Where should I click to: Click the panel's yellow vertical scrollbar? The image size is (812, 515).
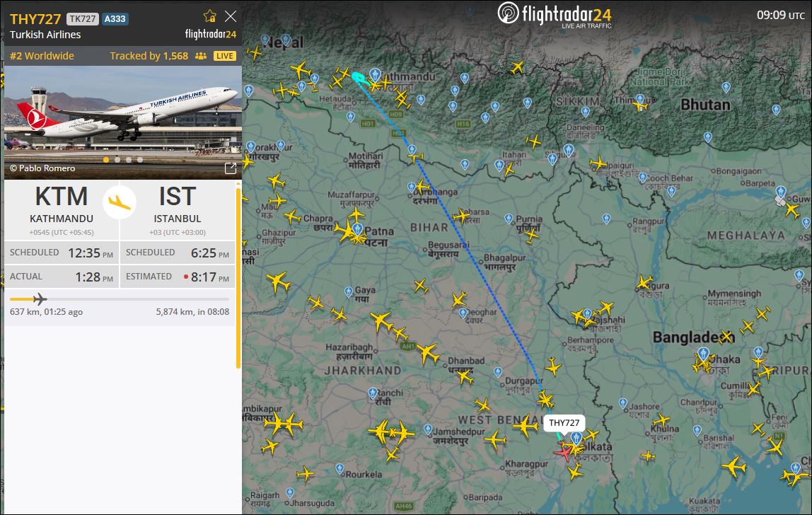[x=238, y=278]
